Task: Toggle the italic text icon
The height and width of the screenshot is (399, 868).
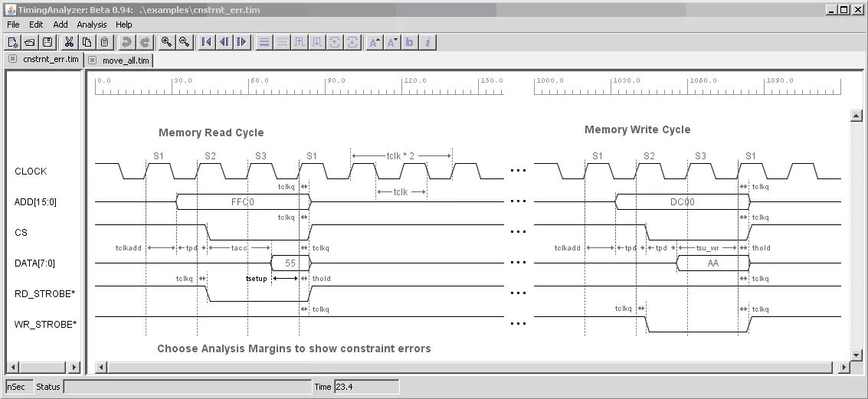Action: click(427, 42)
